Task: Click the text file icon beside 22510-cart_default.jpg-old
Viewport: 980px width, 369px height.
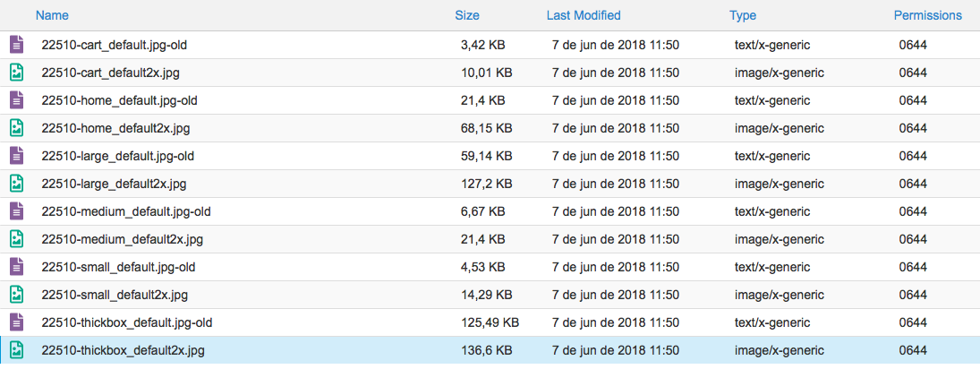Action: click(x=16, y=45)
